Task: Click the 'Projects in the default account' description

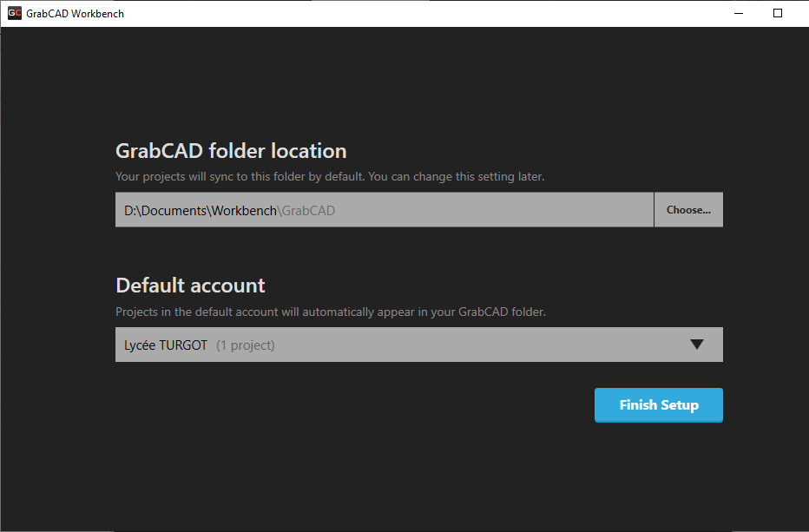Action: (331, 312)
